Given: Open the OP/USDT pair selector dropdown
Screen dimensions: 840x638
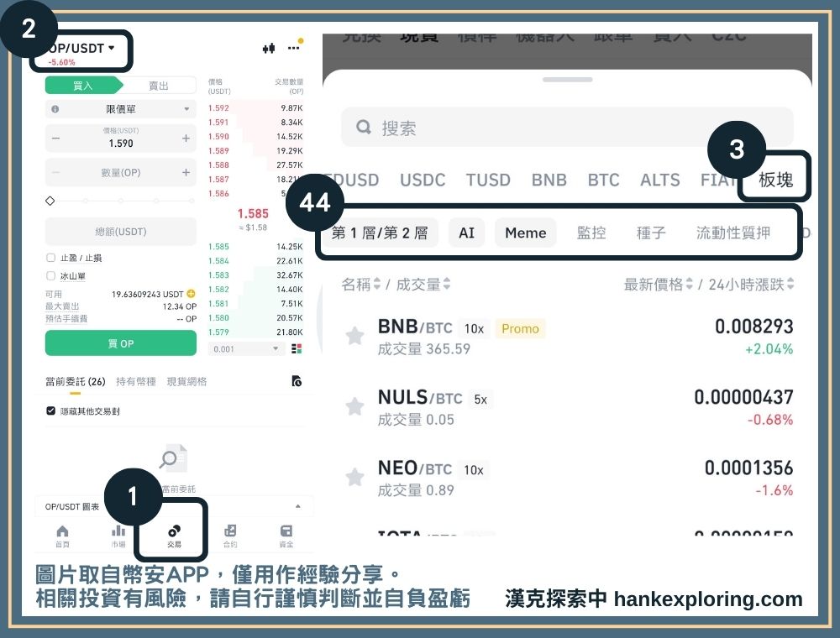Looking at the screenshot, I should pos(81,48).
